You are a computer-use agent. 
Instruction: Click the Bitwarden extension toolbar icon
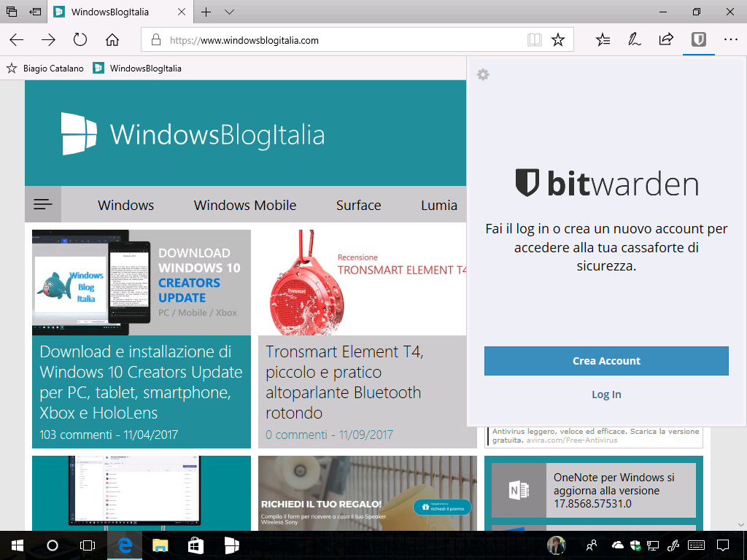[x=698, y=39]
